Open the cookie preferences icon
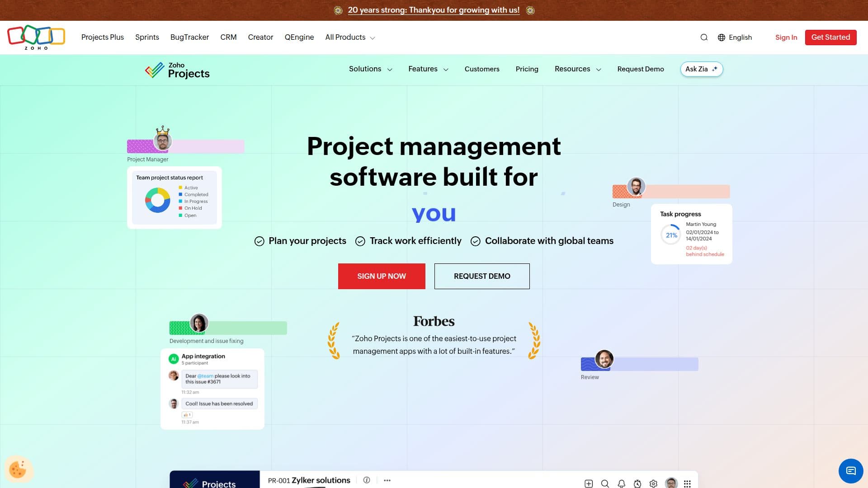Image resolution: width=868 pixels, height=488 pixels. [18, 469]
